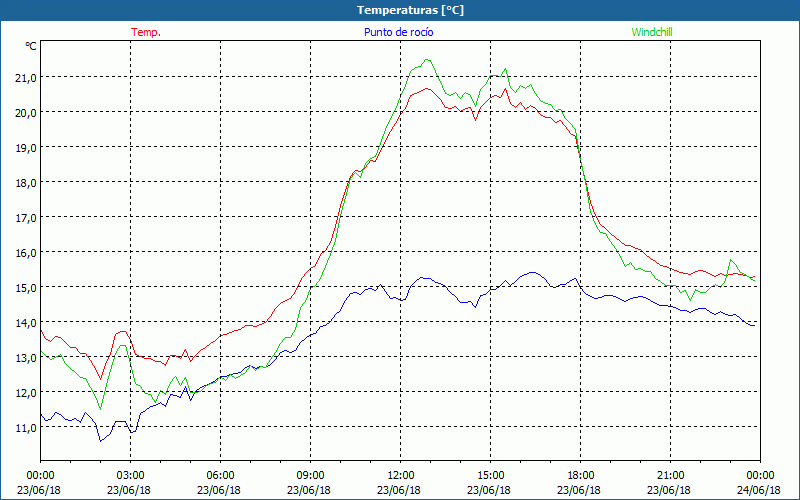Click the Temperaturas [°C] chart title
This screenshot has height=500, width=800.
coord(410,10)
